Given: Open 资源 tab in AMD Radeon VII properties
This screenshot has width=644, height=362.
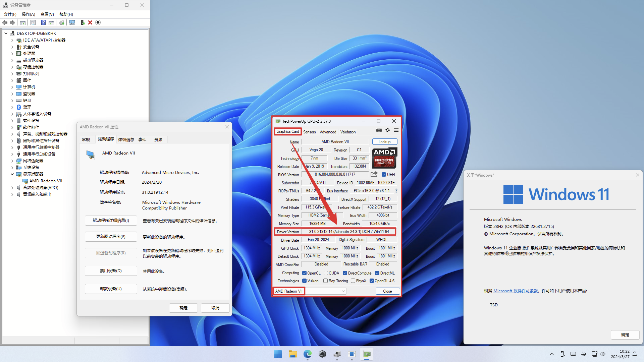Looking at the screenshot, I should [158, 139].
